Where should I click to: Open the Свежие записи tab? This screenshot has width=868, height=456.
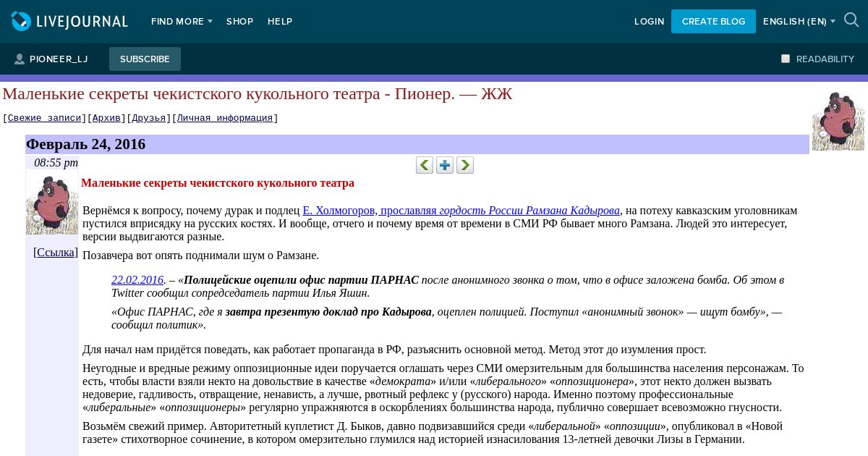click(x=44, y=118)
